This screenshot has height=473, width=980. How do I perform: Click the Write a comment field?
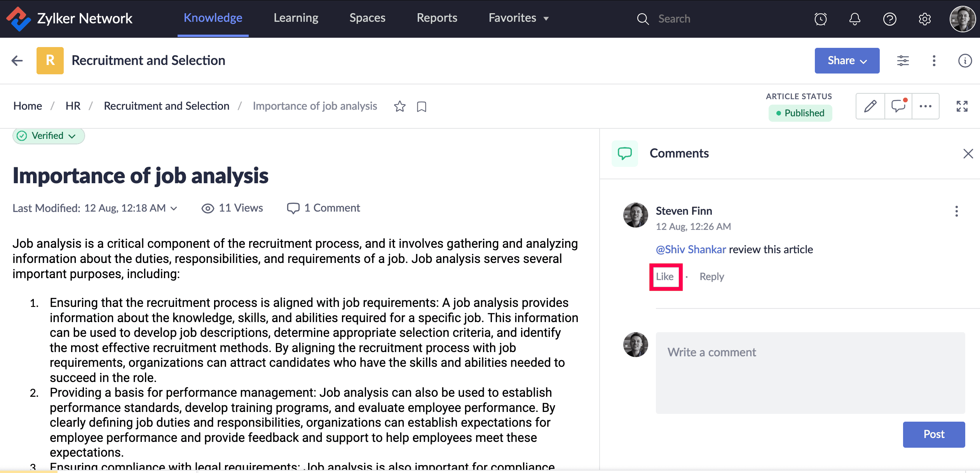coord(810,372)
